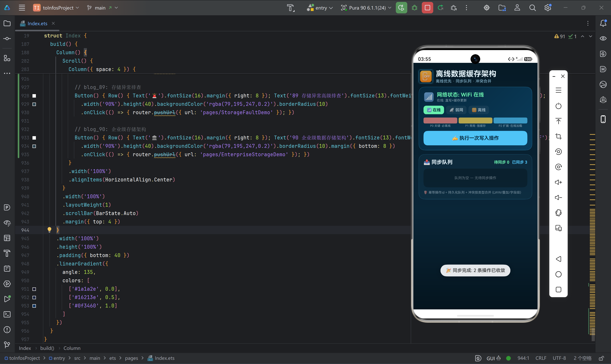
Task: Click the green Run/rerun app button
Action: [401, 8]
